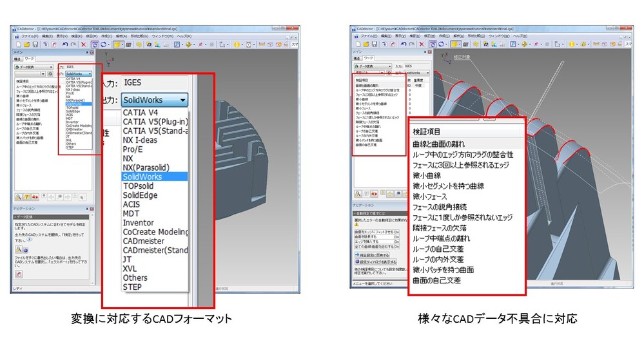Click the magnifier verify icon below left window list
Image resolution: width=644 pixels, height=362 pixels.
(19, 197)
